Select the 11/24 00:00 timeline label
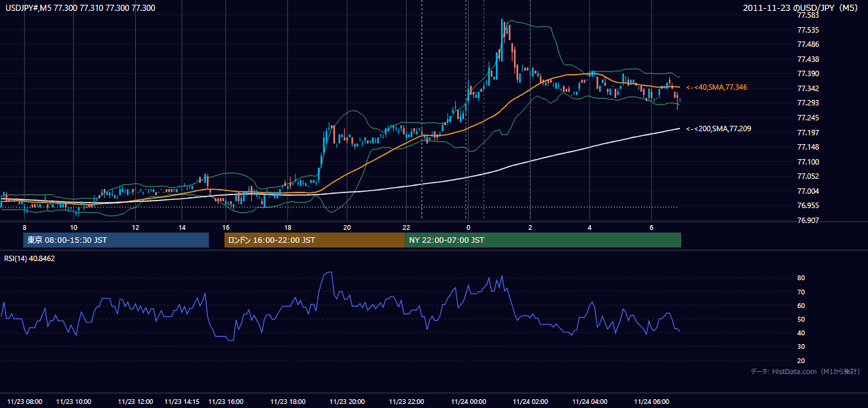The height and width of the screenshot is (408, 868). (468, 401)
